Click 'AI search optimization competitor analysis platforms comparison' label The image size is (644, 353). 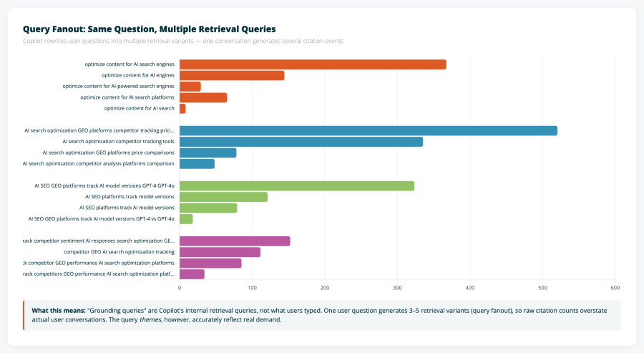point(99,164)
